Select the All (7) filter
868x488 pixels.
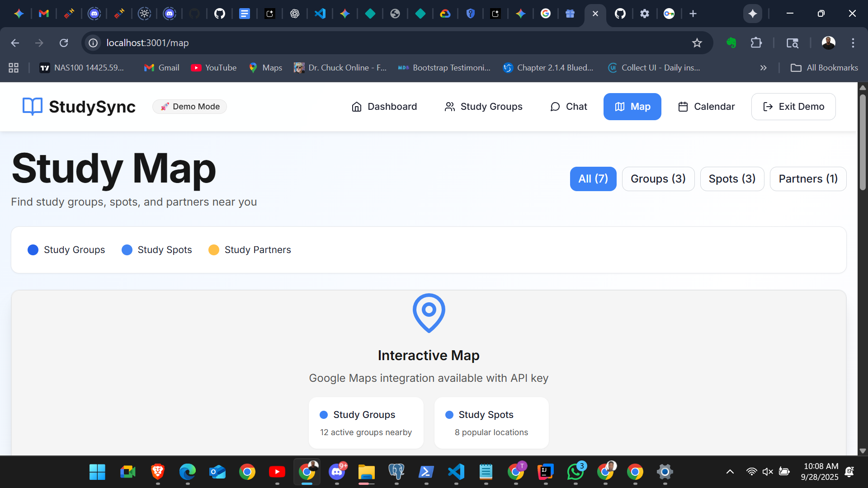tap(593, 179)
